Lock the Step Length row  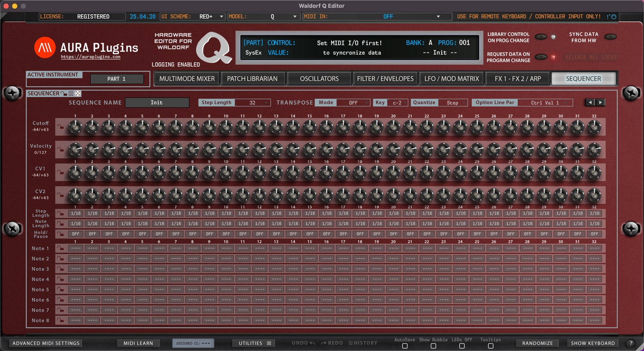click(61, 213)
